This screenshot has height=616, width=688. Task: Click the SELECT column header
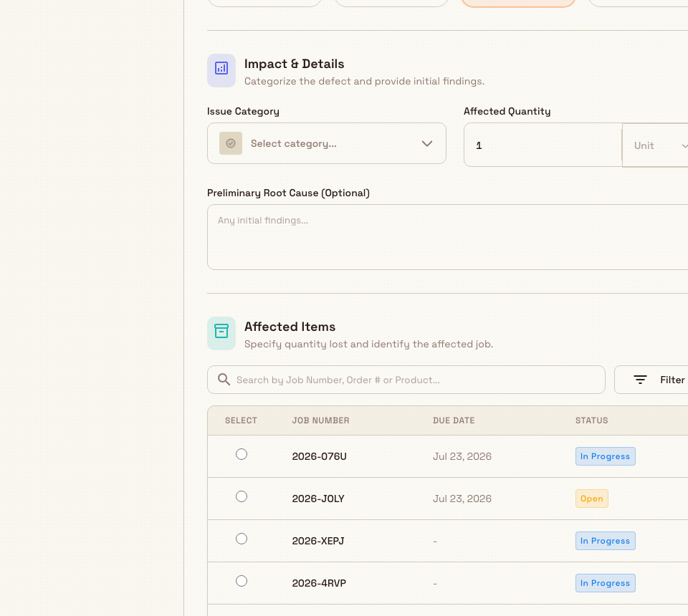[241, 420]
